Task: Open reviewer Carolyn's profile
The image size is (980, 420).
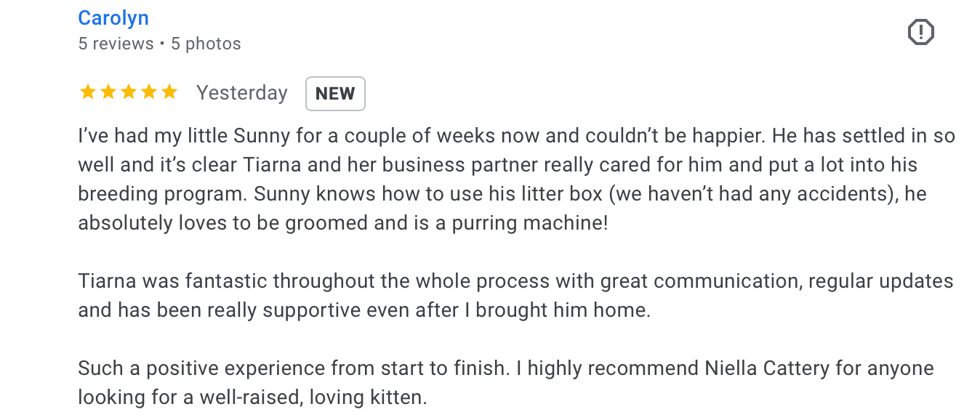Action: click(x=113, y=17)
